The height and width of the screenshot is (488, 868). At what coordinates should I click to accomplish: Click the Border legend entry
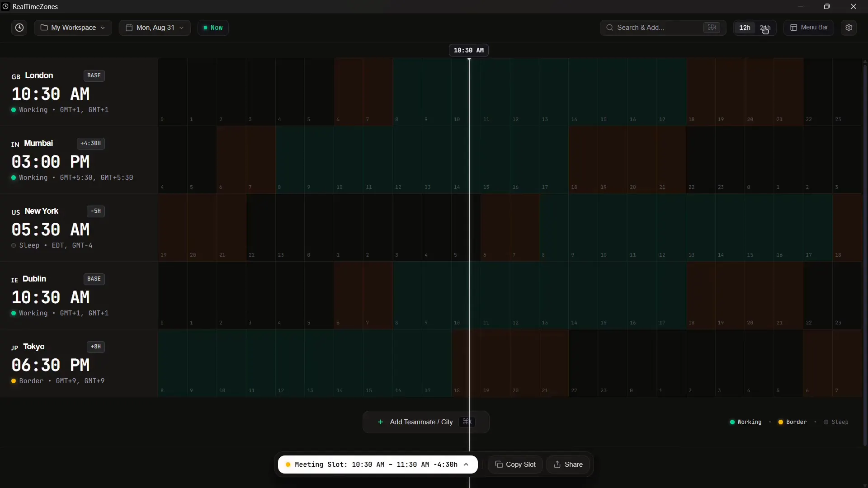coord(792,422)
